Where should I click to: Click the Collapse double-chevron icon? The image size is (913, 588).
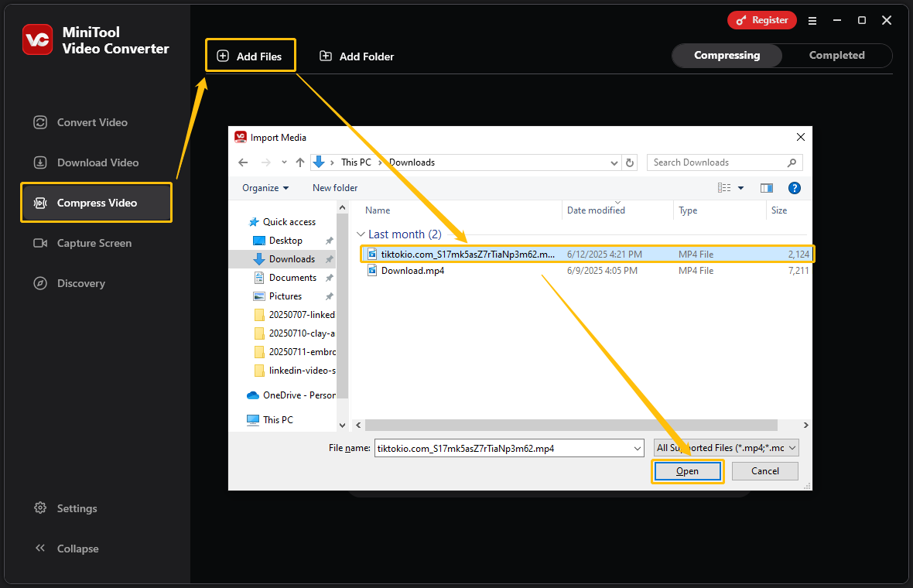click(40, 548)
